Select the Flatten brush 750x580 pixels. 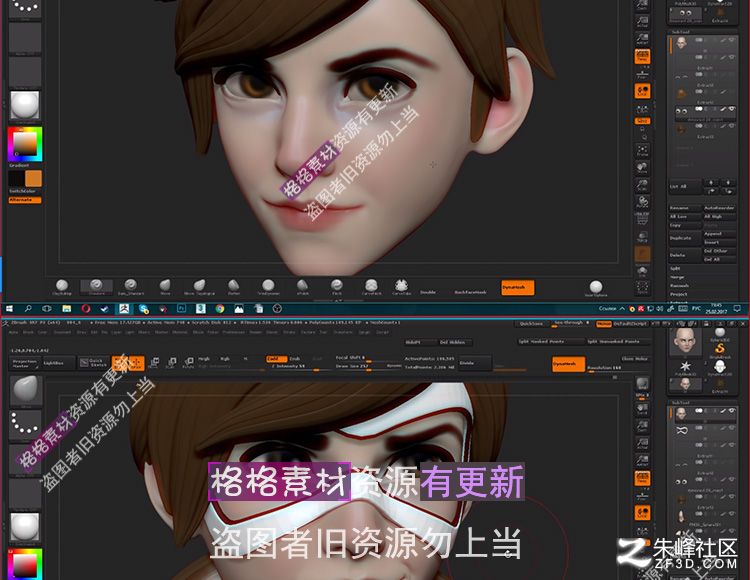pos(234,287)
